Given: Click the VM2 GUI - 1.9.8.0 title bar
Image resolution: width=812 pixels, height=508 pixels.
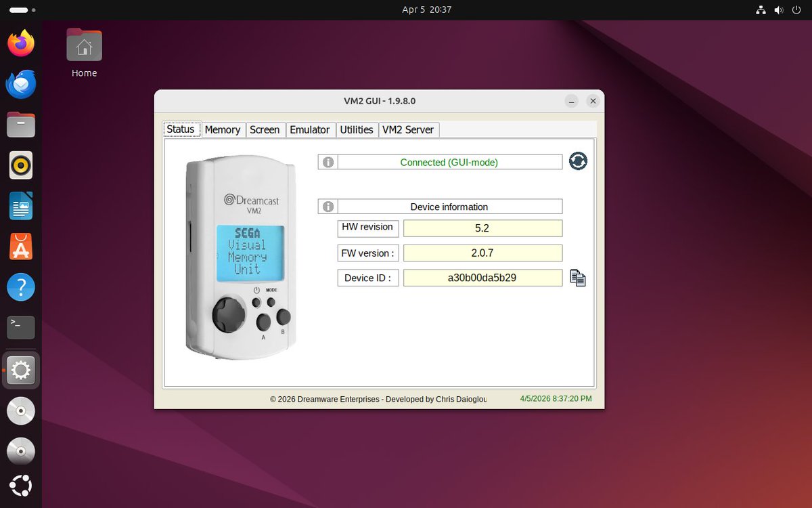Looking at the screenshot, I should point(379,101).
